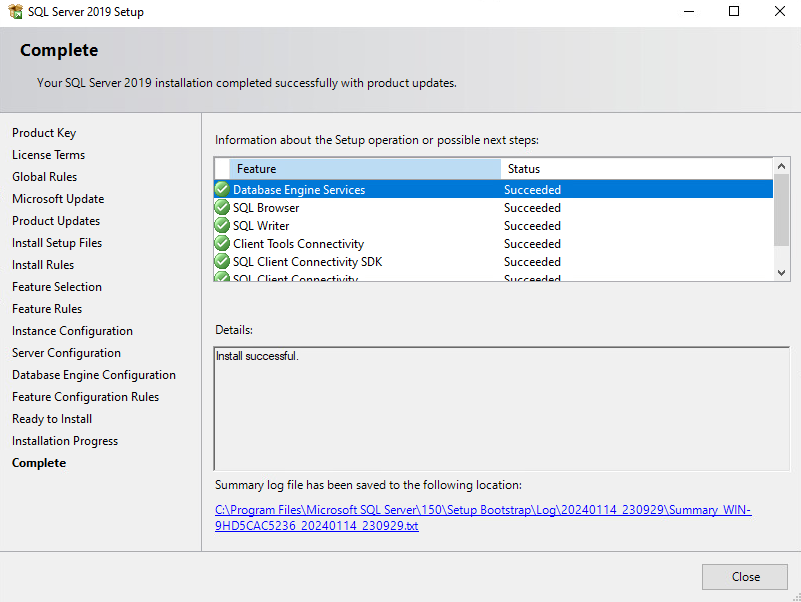The image size is (801, 602).
Task: Click the SQL Server Setup title bar icon
Action: [x=16, y=11]
